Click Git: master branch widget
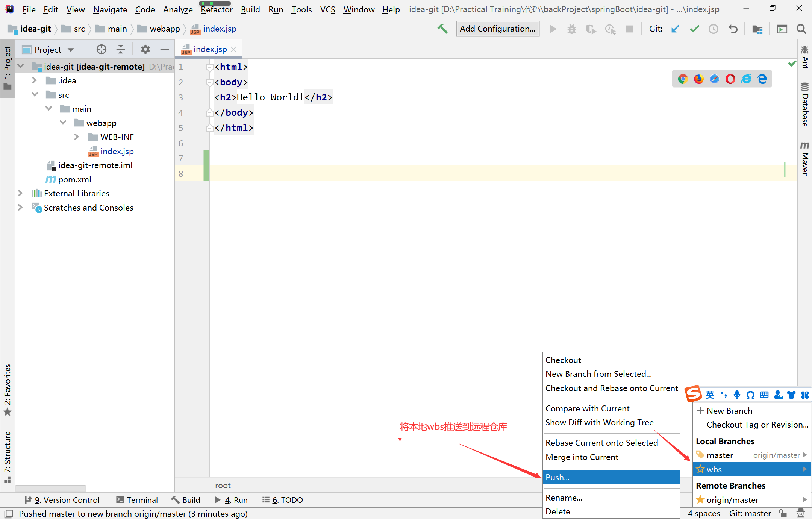Image resolution: width=812 pixels, height=519 pixels. click(750, 513)
